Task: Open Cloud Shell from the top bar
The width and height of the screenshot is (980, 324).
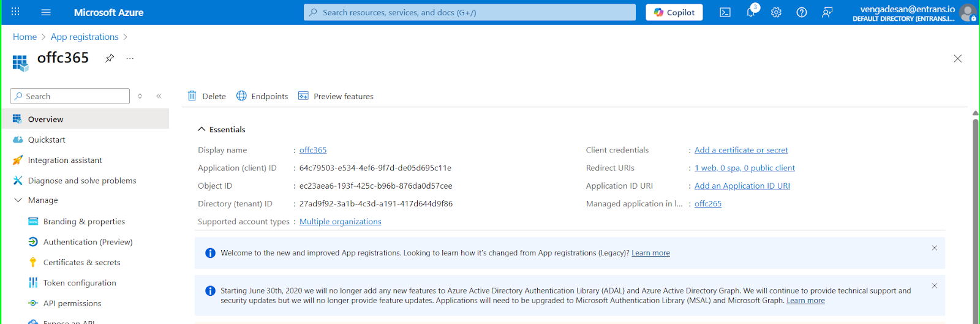Action: (725, 12)
